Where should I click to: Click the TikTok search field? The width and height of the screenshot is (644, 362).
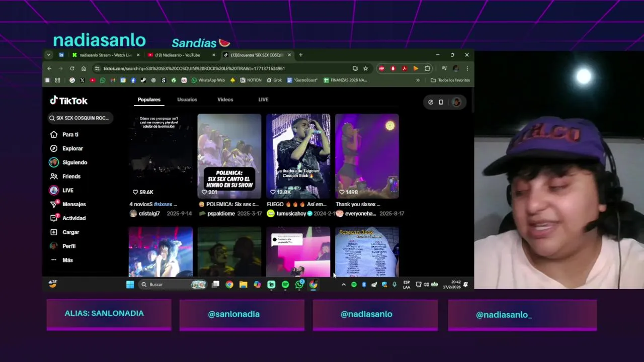[x=79, y=118]
